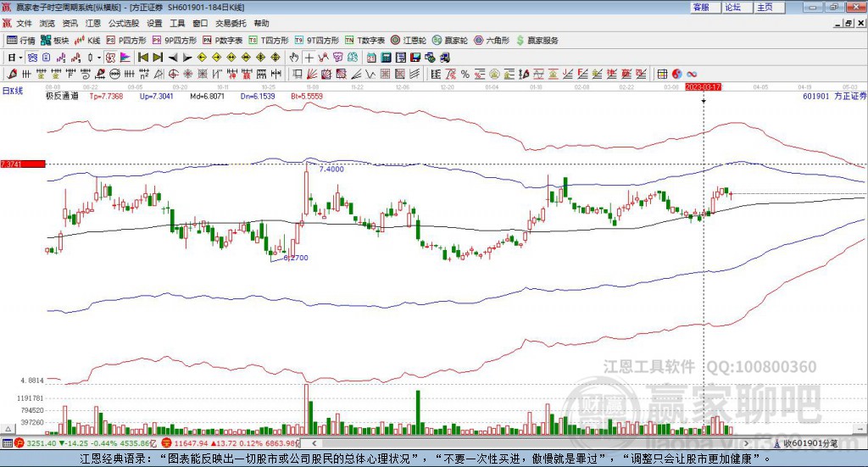Open the 板块 sector view
868x467 pixels.
54,41
